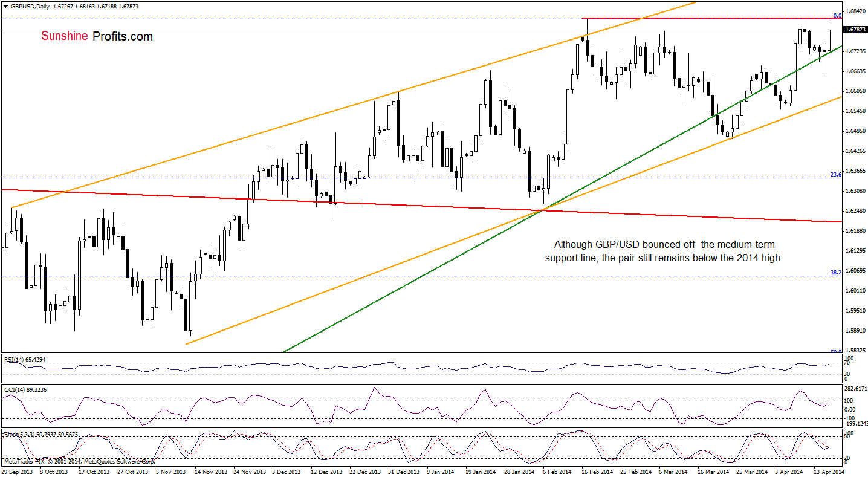
Task: Click the 25 Feb 2014 date label
Action: pyautogui.click(x=635, y=471)
